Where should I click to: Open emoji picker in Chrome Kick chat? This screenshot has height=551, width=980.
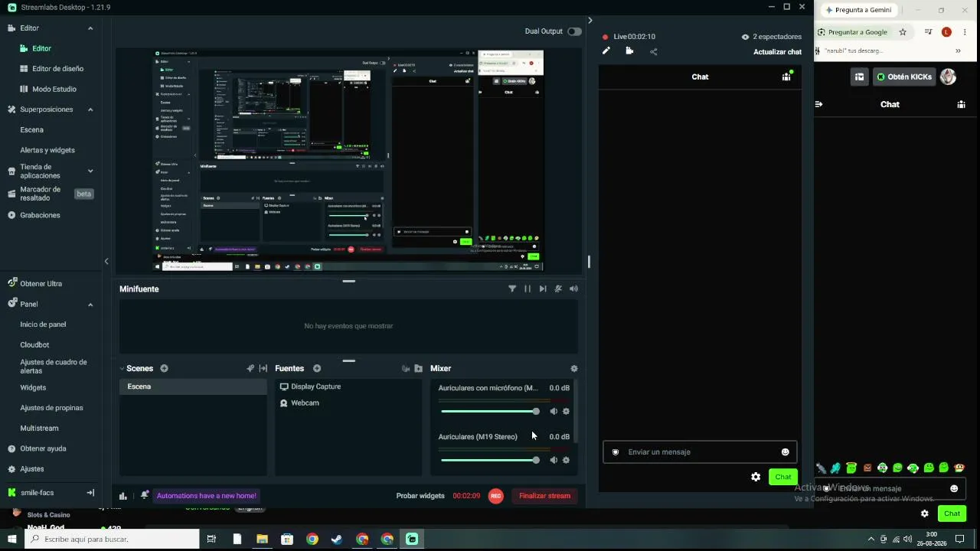pyautogui.click(x=954, y=488)
